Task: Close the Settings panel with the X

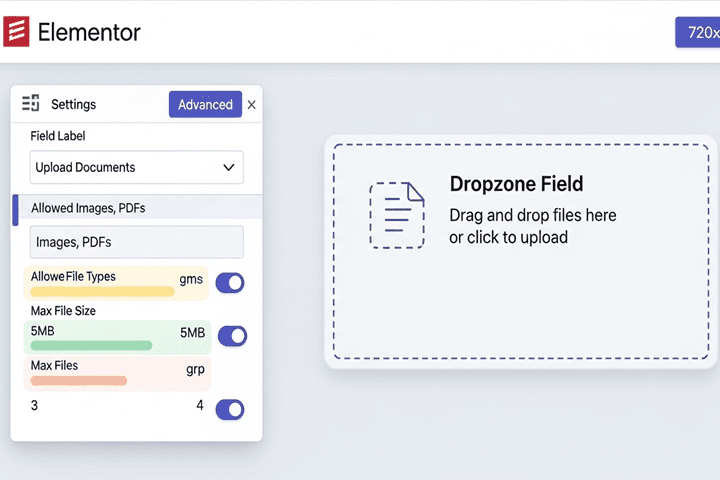Action: (x=251, y=105)
